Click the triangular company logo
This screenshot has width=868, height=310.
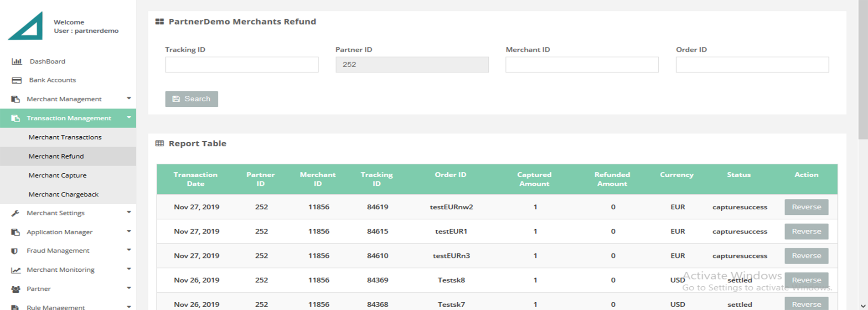(x=26, y=26)
